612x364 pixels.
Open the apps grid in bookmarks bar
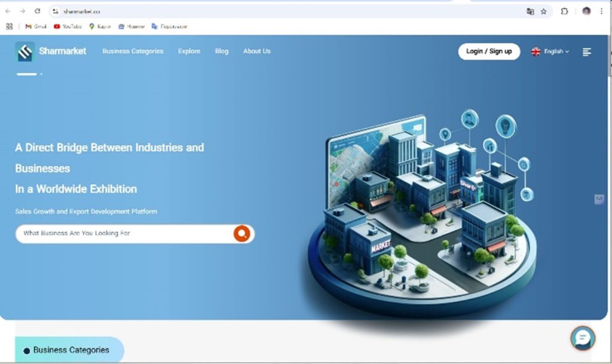[x=9, y=26]
